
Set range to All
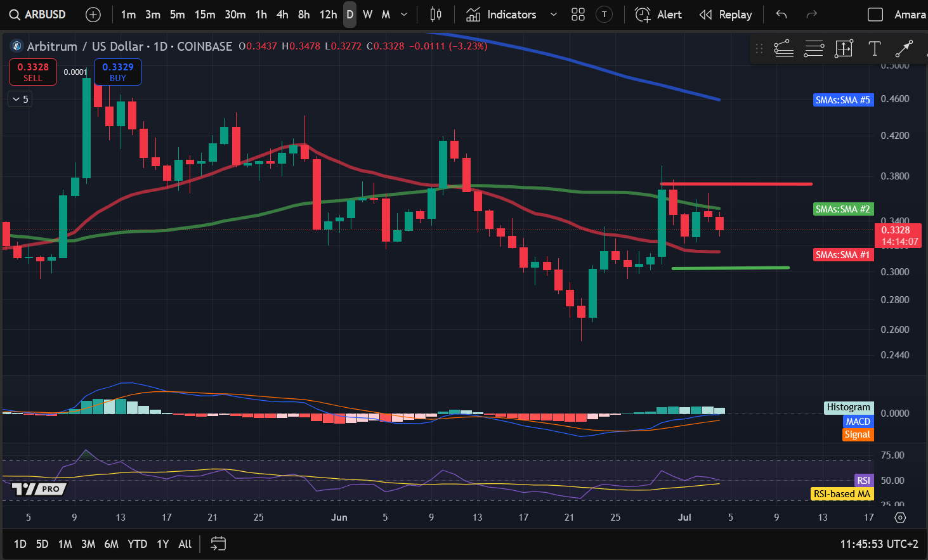coord(185,544)
